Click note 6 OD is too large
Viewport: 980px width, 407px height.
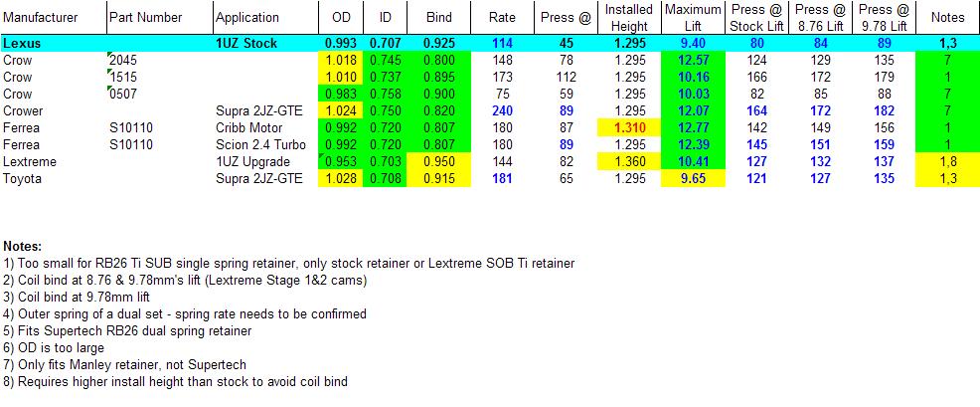pyautogui.click(x=55, y=347)
